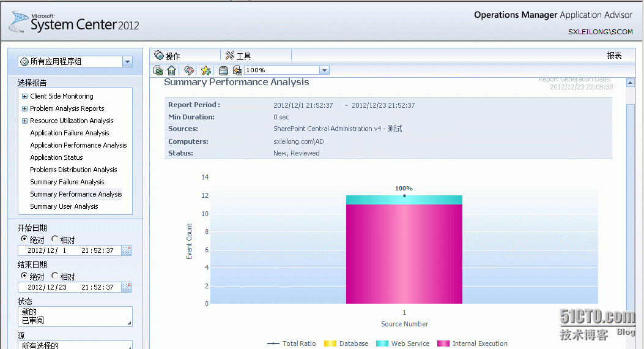Open the start date calendar picker
This screenshot has height=349, width=644.
pos(127,250)
